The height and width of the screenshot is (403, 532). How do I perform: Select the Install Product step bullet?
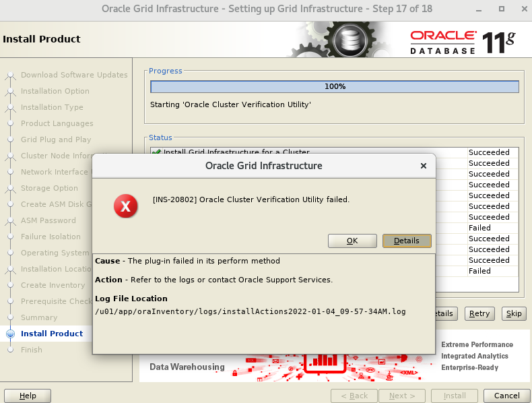tap(9, 334)
